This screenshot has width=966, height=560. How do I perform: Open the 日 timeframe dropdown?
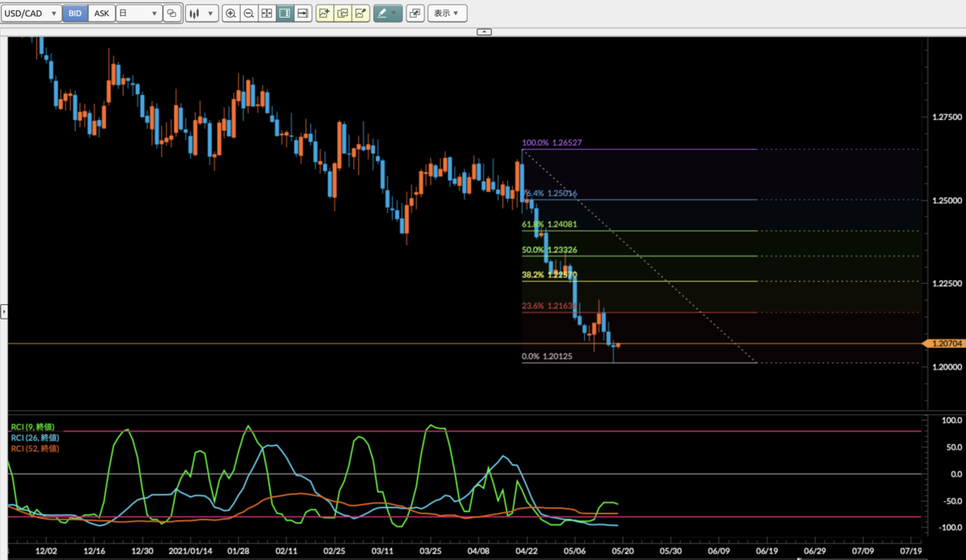point(138,14)
